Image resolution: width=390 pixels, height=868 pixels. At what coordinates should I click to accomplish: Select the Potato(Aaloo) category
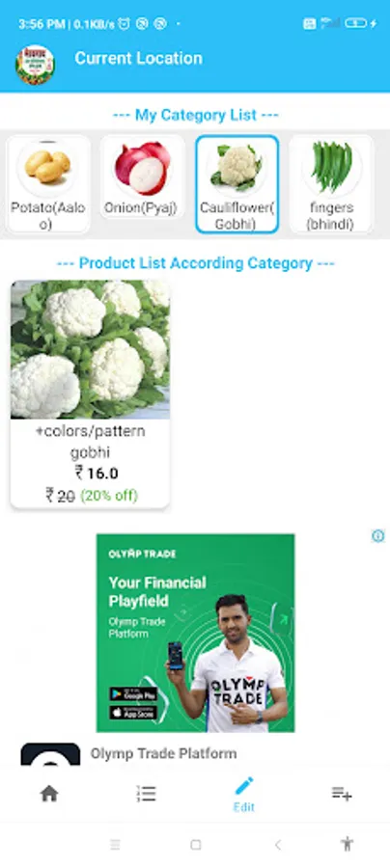48,184
